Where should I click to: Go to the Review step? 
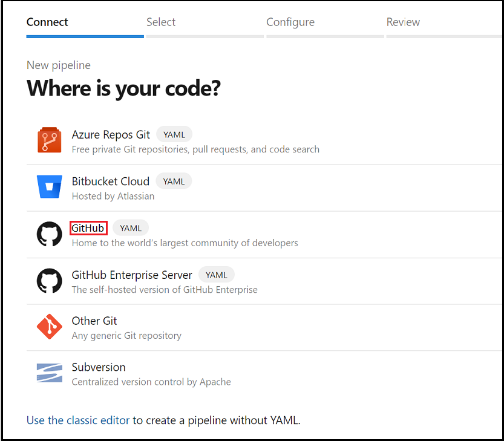click(403, 22)
